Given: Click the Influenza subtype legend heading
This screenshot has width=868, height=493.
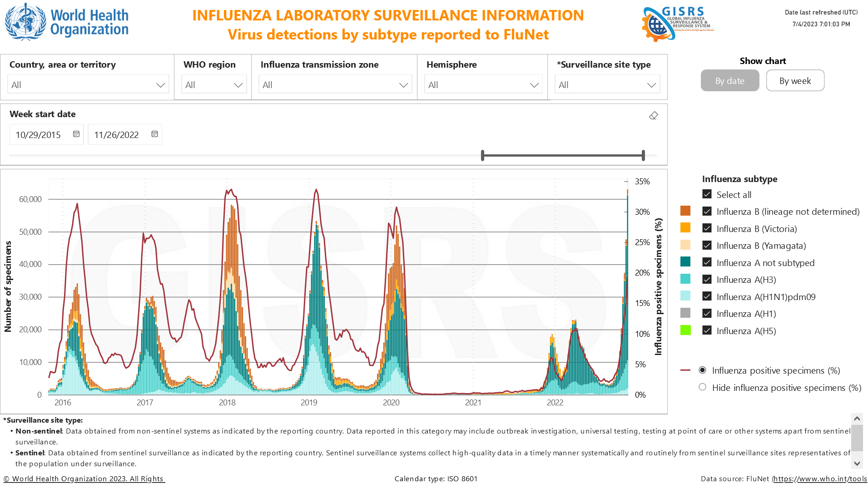Looking at the screenshot, I should [x=739, y=179].
